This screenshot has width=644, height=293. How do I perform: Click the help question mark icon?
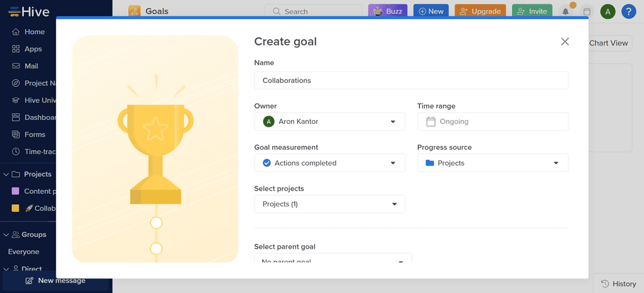click(628, 11)
